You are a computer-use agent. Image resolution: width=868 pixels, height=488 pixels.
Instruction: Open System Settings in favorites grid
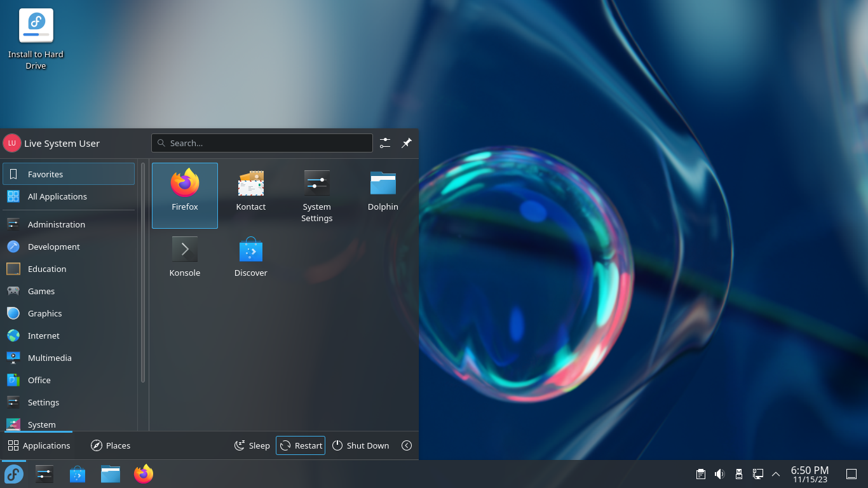coord(317,195)
